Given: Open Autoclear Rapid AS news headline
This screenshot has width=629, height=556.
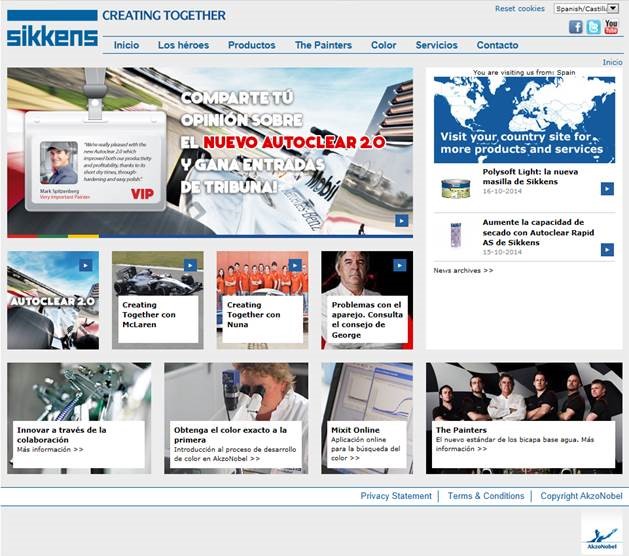Looking at the screenshot, I should pyautogui.click(x=538, y=232).
